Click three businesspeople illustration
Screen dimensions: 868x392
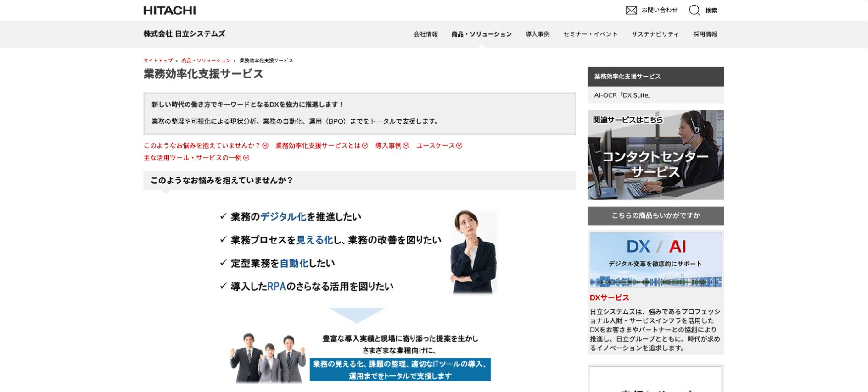(268, 358)
